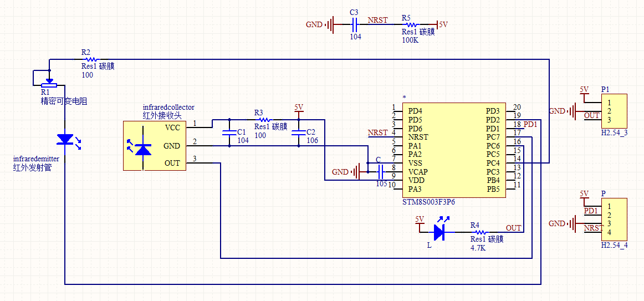Image resolution: width=644 pixels, height=301 pixels.
Task: Select the C3 capacitor near NRST
Action: [355, 25]
